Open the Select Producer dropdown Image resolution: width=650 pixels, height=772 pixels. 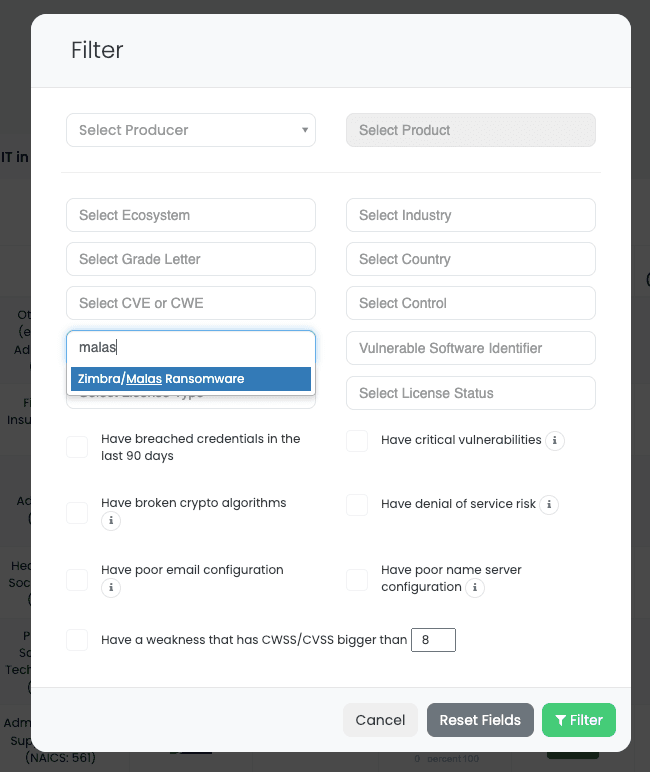pos(191,130)
